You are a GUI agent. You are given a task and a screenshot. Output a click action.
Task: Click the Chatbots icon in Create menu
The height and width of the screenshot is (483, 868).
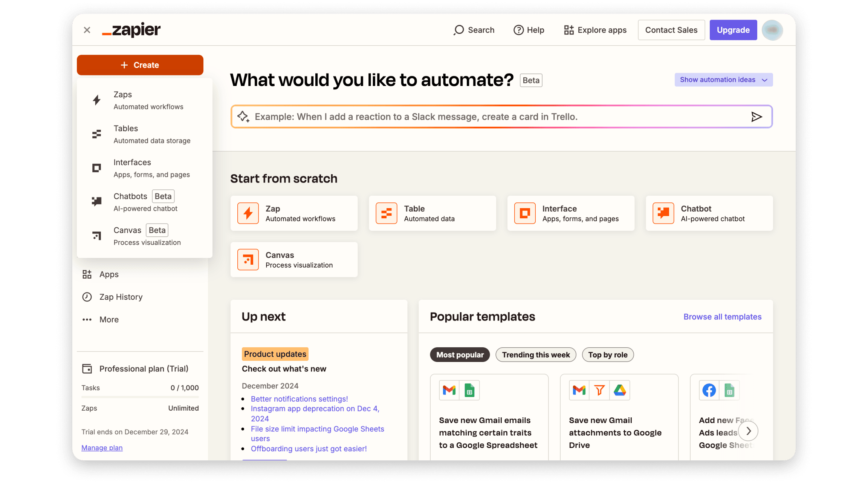coord(97,202)
